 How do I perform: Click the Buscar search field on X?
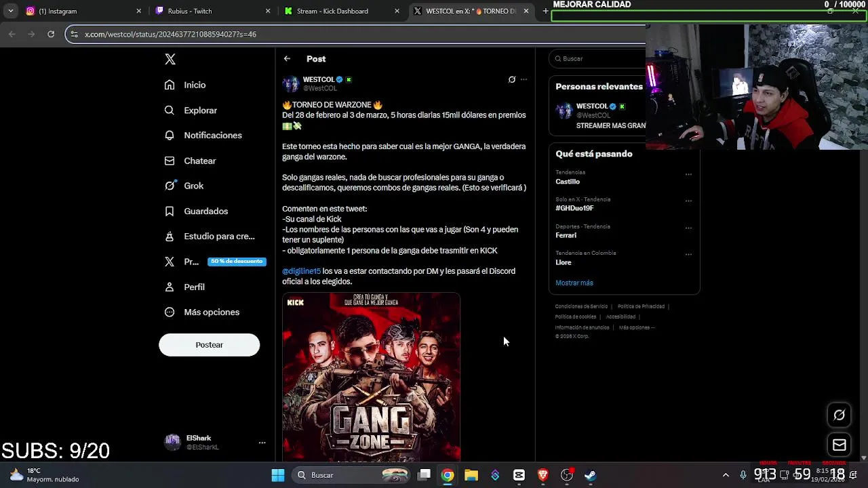(597, 58)
